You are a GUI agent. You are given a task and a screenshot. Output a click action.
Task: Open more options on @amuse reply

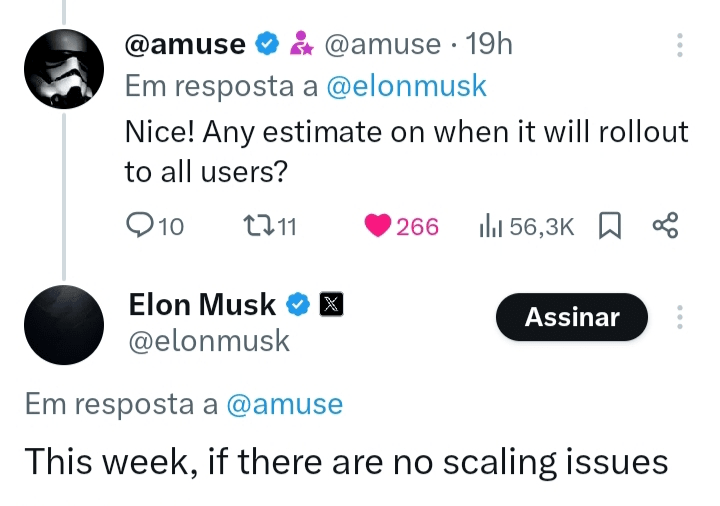680,45
